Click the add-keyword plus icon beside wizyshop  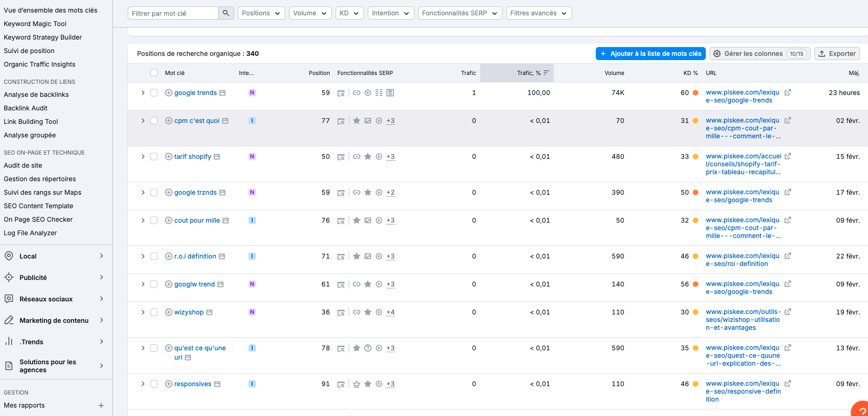[x=169, y=312]
